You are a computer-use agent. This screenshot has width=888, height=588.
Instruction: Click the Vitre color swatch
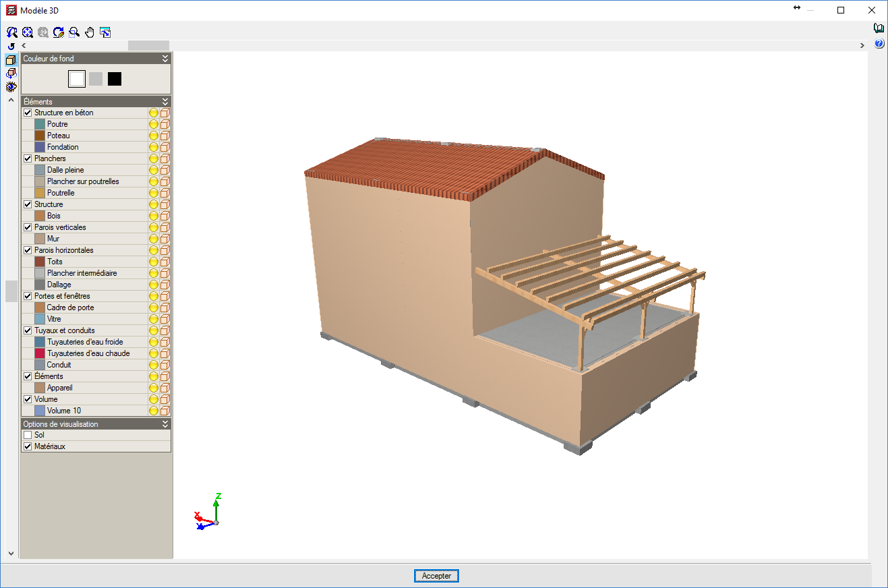(x=40, y=319)
